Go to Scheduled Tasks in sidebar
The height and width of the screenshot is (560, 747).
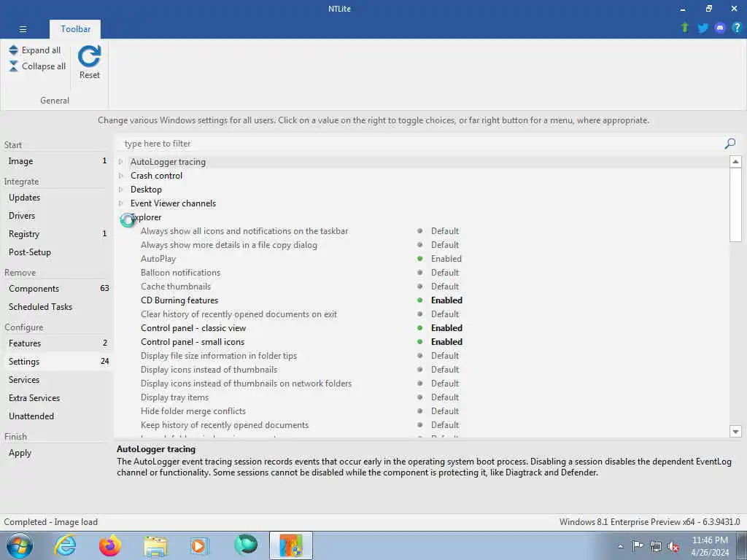[x=57, y=307]
